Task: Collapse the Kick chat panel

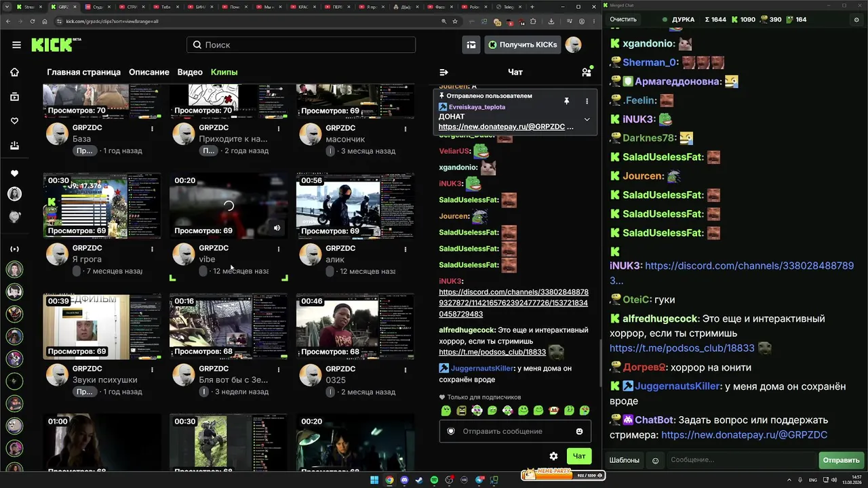Action: (444, 72)
